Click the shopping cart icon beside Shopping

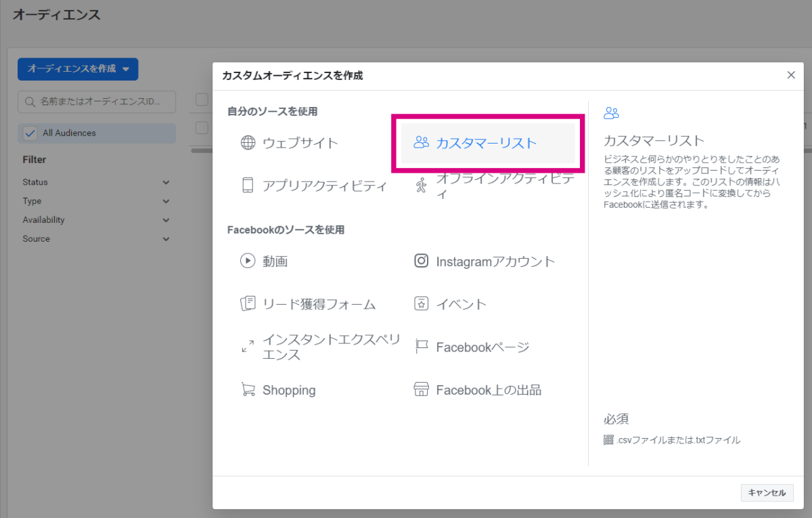click(x=248, y=389)
